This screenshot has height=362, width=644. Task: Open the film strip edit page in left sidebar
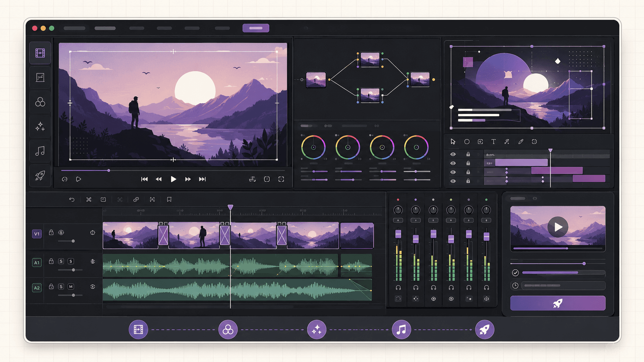click(x=40, y=53)
